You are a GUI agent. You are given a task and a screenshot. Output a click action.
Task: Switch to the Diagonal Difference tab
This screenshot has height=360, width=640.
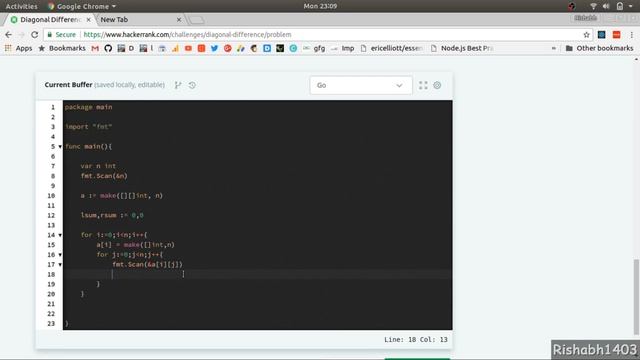tap(49, 20)
